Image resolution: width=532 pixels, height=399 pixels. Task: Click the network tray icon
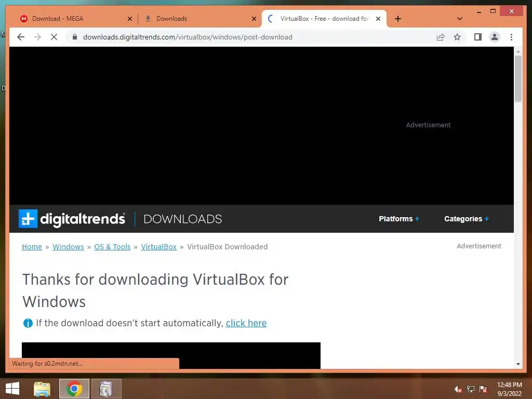pos(471,389)
